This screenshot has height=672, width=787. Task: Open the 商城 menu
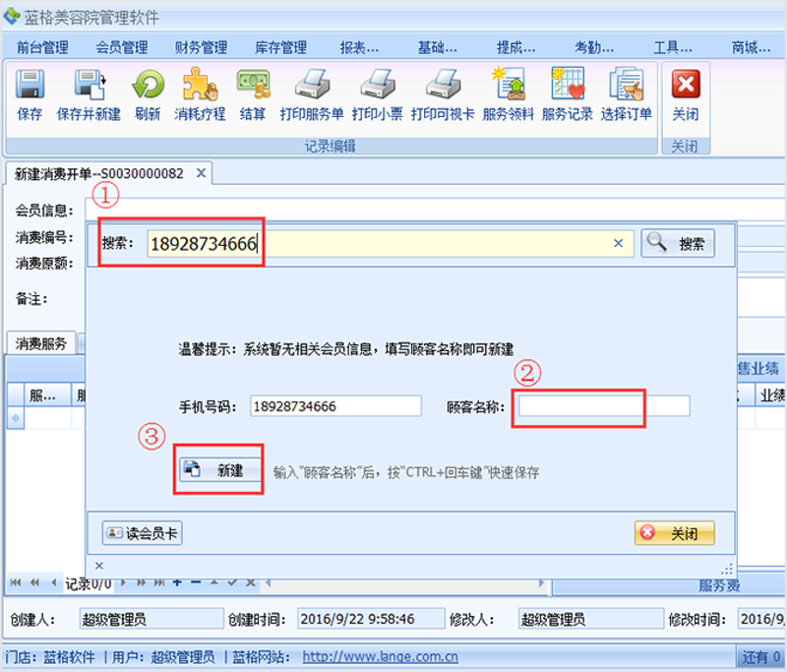point(751,47)
